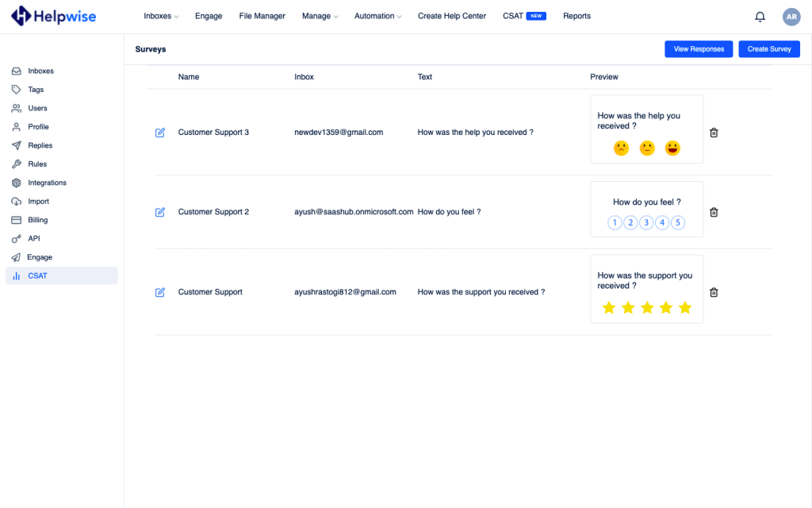Edit the Customer Support 3 survey

click(x=159, y=133)
